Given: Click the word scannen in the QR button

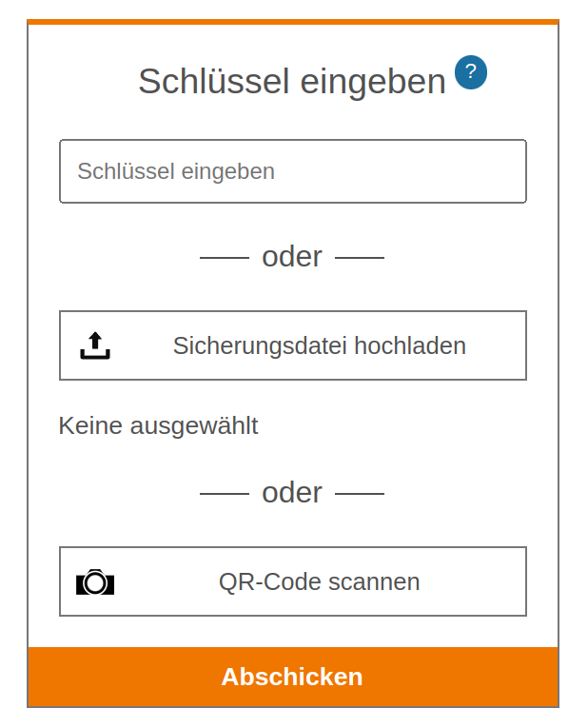Looking at the screenshot, I should coord(374,581).
